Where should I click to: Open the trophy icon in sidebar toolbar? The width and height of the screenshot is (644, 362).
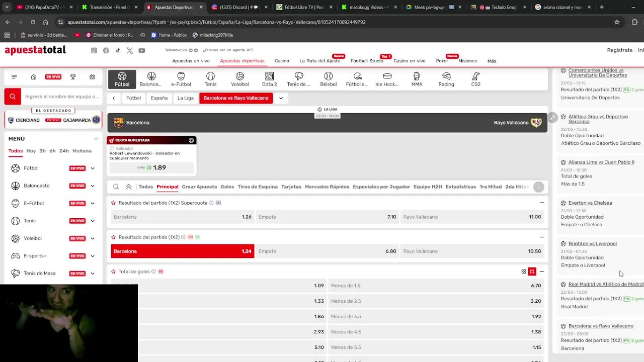pyautogui.click(x=73, y=77)
